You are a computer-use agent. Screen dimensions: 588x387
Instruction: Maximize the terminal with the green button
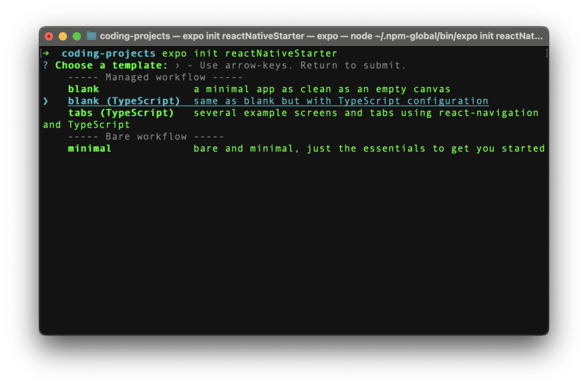pos(77,36)
